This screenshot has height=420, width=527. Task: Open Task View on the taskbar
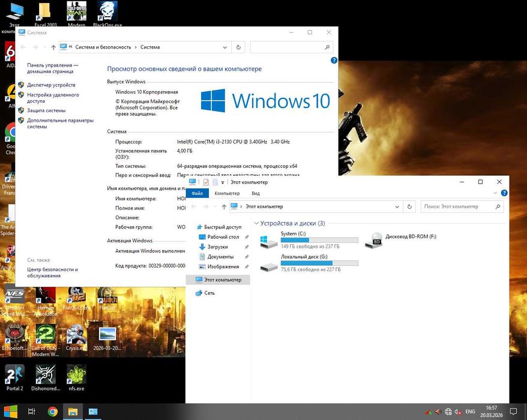coord(32,411)
